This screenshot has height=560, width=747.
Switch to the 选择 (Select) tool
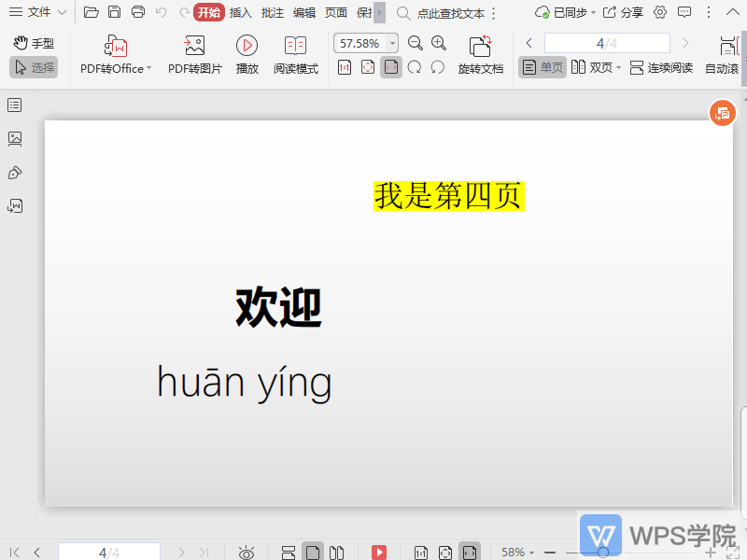click(x=34, y=66)
